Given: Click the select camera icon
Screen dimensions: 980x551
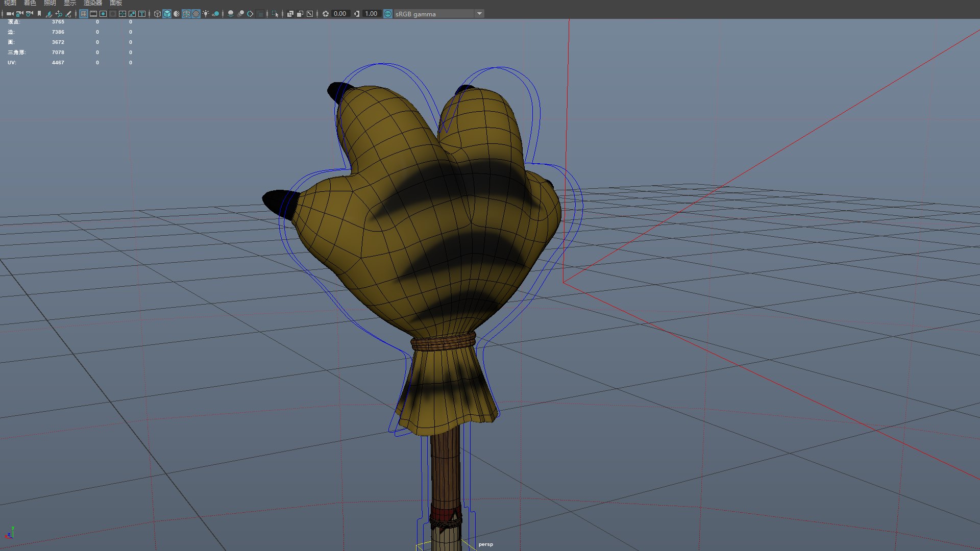Looking at the screenshot, I should click(10, 14).
